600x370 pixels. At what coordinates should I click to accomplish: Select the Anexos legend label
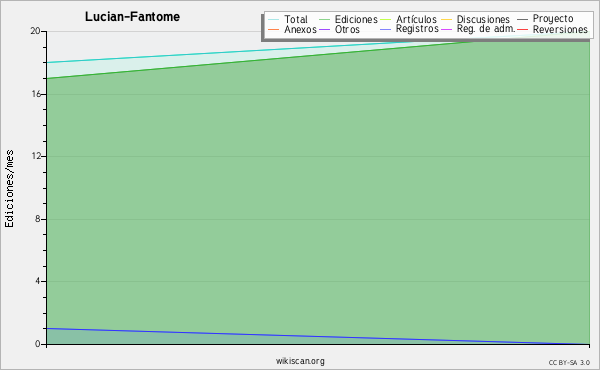coord(300,29)
